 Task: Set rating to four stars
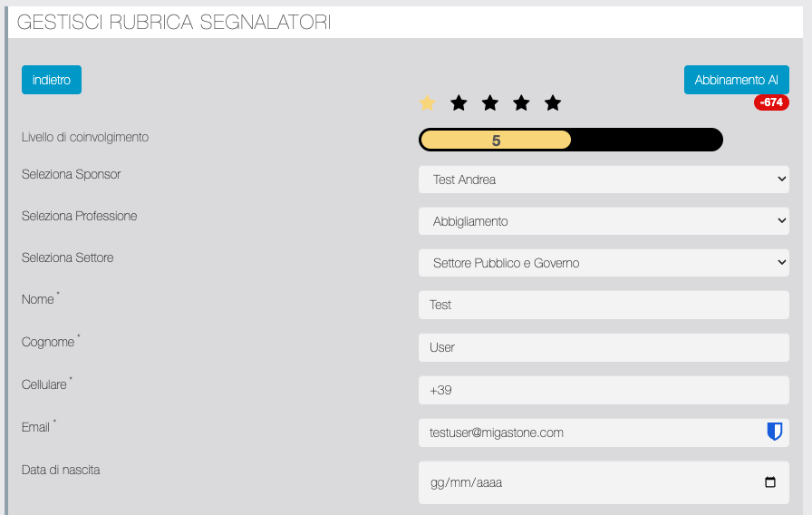click(521, 103)
